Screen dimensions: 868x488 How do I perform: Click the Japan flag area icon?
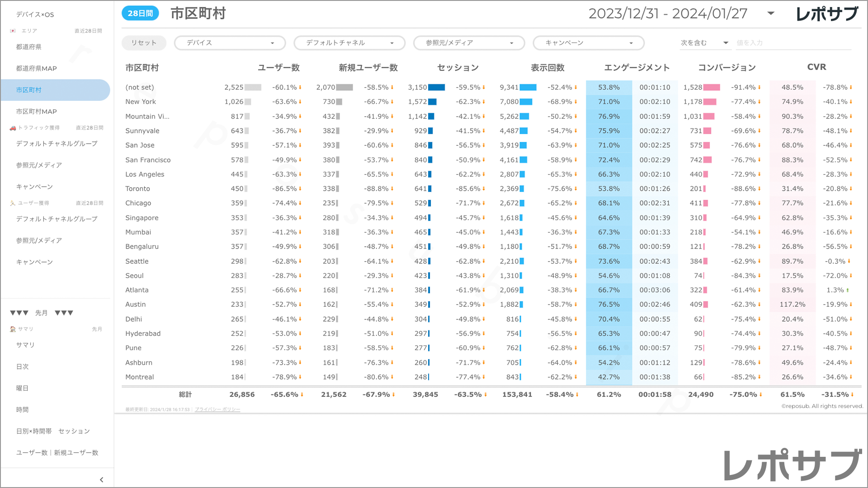tap(13, 31)
